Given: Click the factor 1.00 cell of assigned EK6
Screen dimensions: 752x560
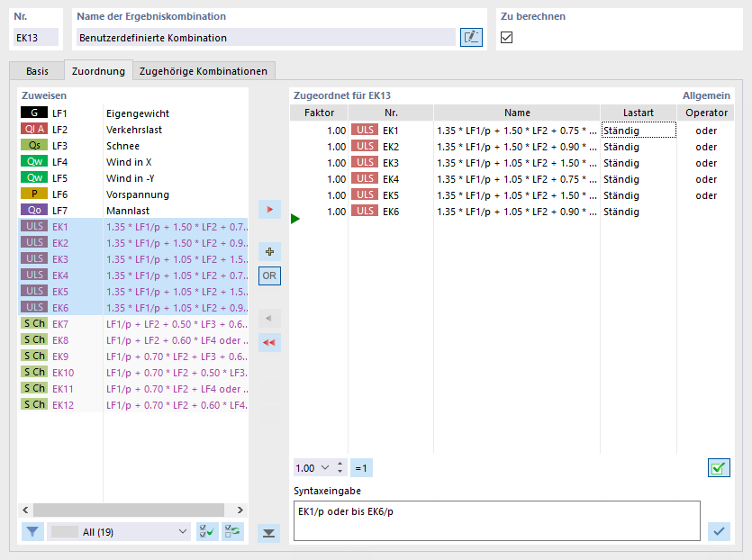Looking at the screenshot, I should tap(319, 212).
